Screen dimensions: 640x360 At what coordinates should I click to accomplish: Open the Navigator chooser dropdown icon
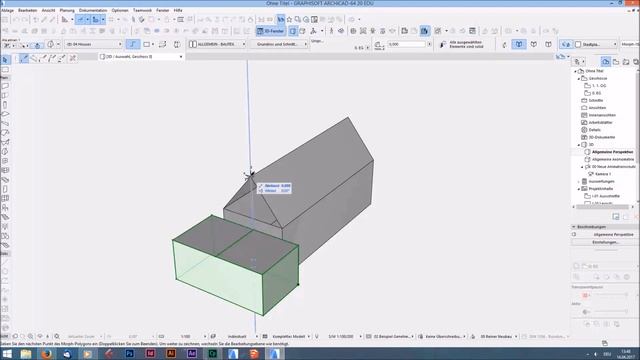coord(579,62)
